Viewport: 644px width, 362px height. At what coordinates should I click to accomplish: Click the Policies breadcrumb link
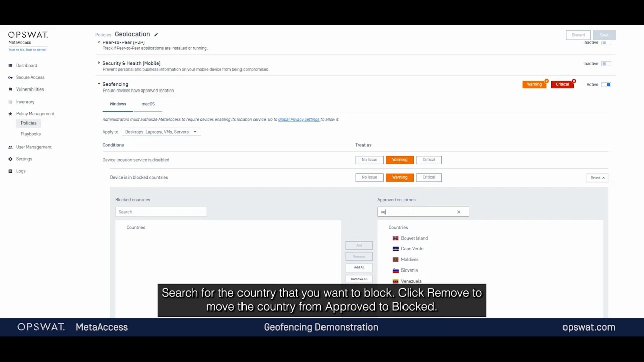[x=103, y=35]
